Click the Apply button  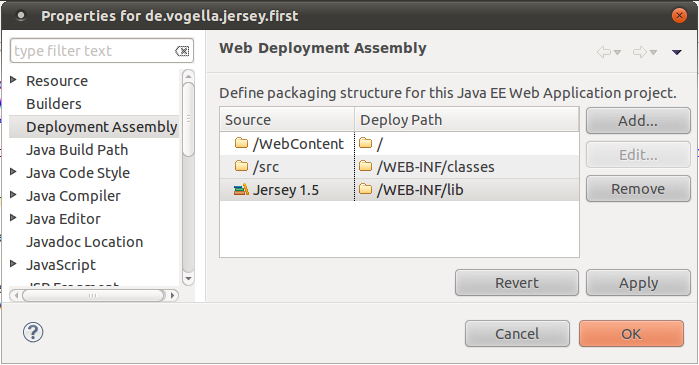pos(638,283)
